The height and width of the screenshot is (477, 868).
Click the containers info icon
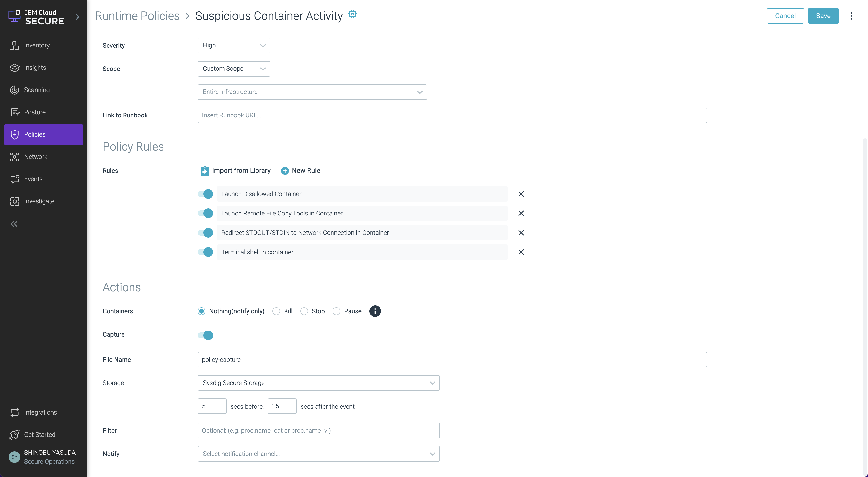(x=375, y=311)
